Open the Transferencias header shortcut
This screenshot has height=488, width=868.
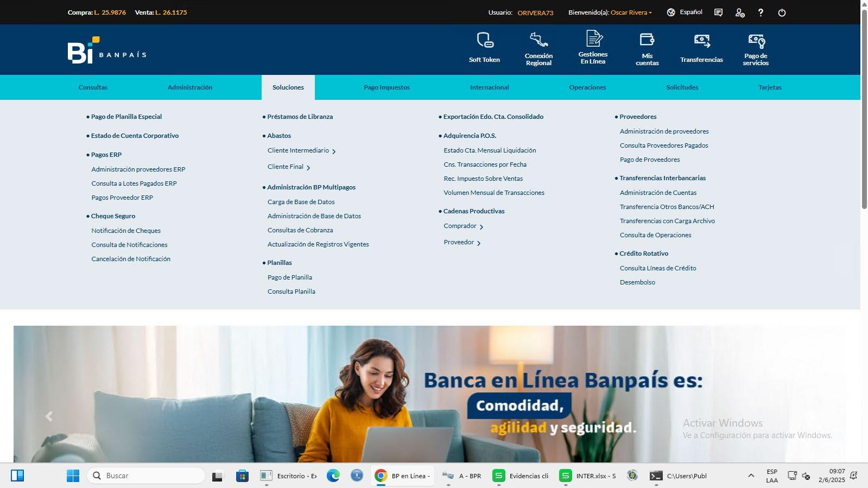coord(701,48)
